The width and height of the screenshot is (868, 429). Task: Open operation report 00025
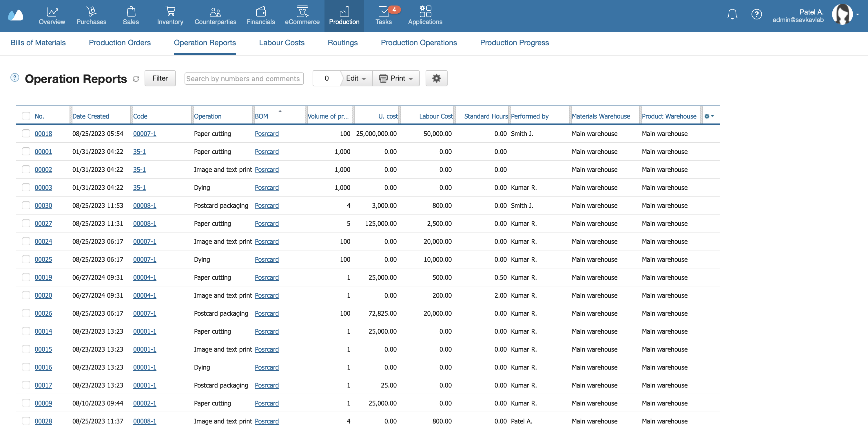click(43, 259)
